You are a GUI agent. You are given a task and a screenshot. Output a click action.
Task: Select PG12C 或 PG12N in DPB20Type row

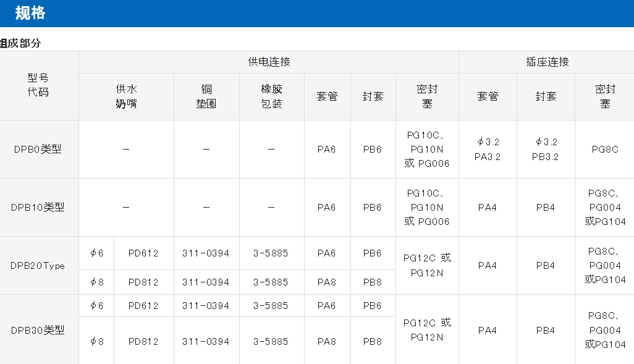pyautogui.click(x=427, y=265)
